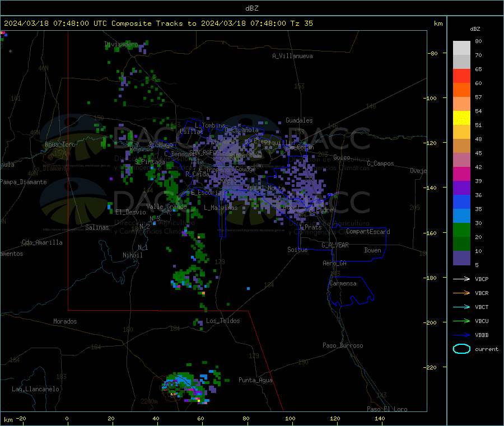Click the isolated blue echo pixel near route 184
This screenshot has width=504, height=426.
[248, 288]
